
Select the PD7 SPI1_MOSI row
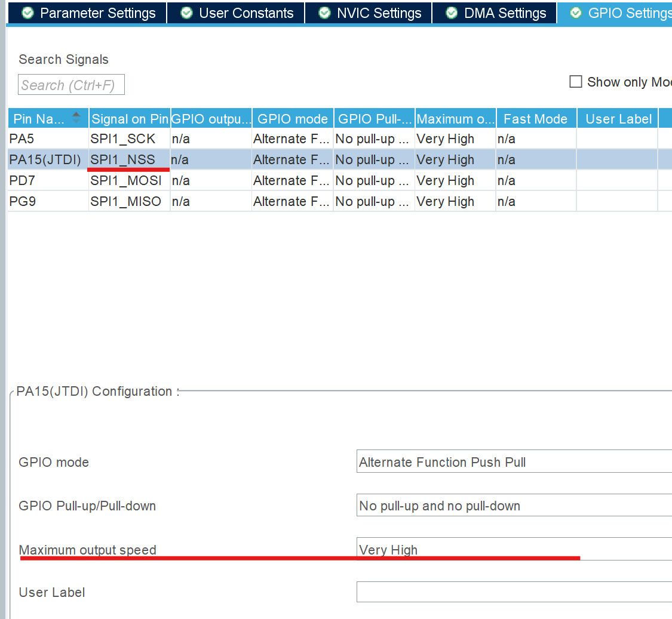pyautogui.click(x=339, y=180)
